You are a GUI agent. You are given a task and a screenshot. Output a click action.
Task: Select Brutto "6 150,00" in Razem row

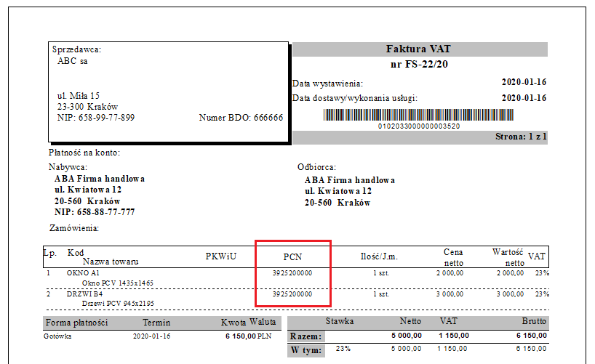531,336
